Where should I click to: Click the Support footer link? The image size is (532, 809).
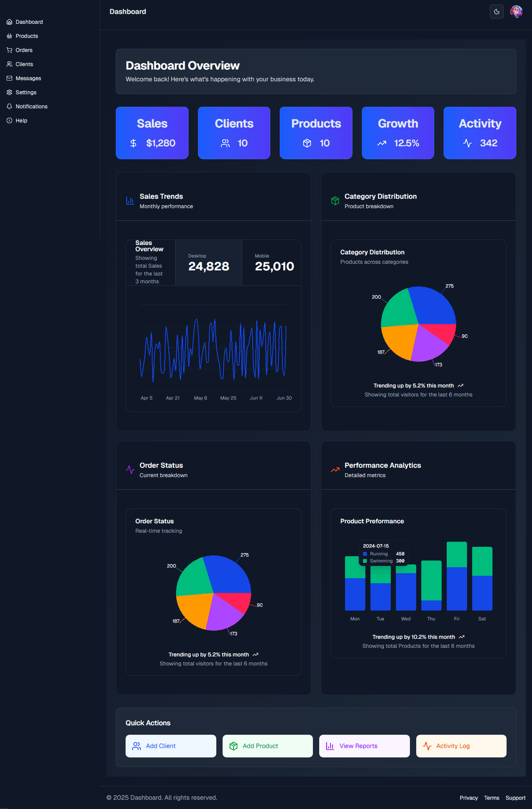pos(515,798)
